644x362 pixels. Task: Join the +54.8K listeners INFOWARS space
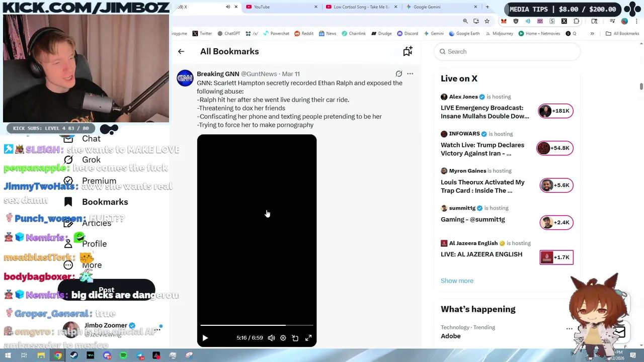pos(555,148)
